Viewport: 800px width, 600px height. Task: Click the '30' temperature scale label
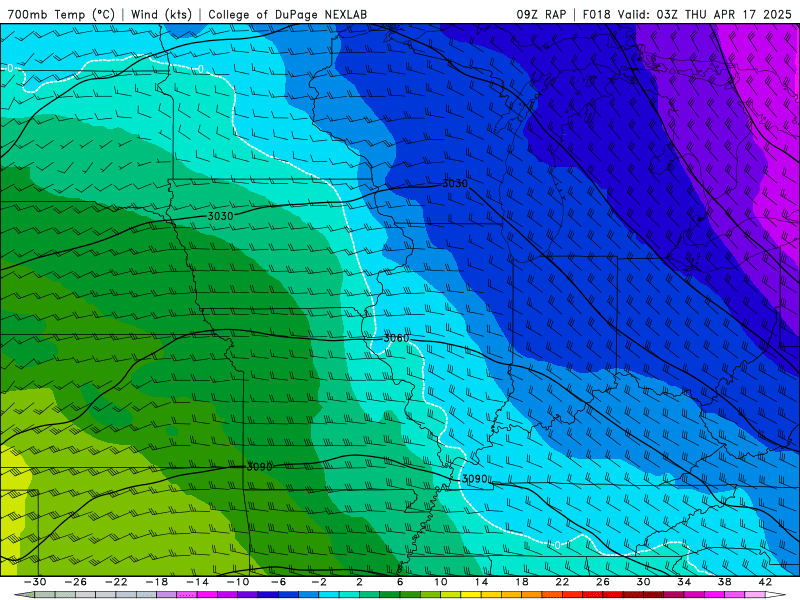tap(643, 582)
